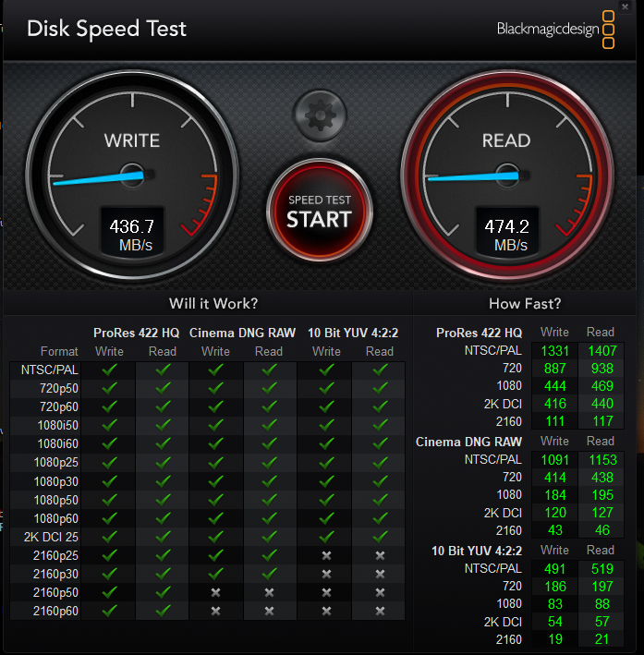Select the "Will it Work?" panel header
This screenshot has width=644, height=655.
point(213,303)
